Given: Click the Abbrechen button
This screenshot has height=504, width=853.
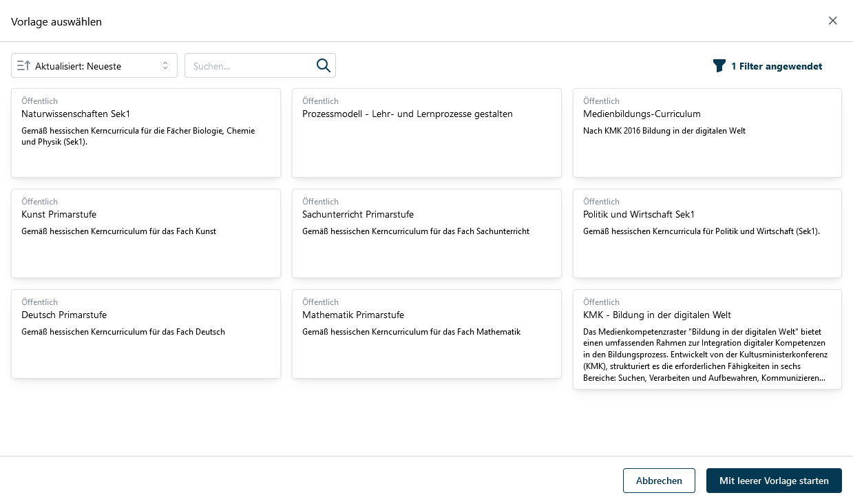Looking at the screenshot, I should coord(659,481).
